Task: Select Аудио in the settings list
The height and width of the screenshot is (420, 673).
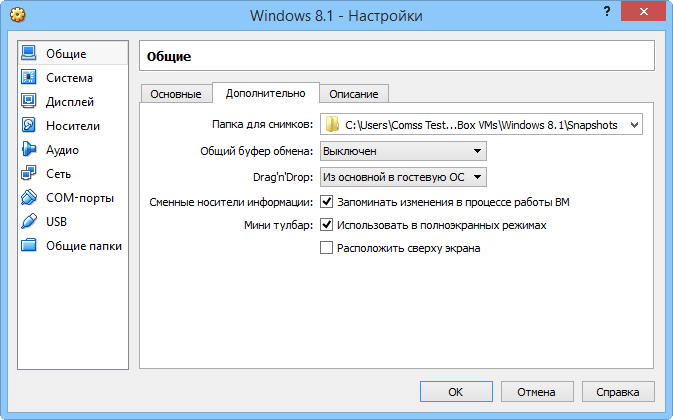Action: [x=73, y=150]
